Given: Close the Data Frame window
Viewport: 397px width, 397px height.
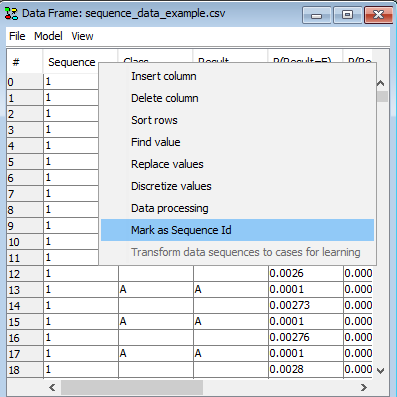Looking at the screenshot, I should 378,15.
